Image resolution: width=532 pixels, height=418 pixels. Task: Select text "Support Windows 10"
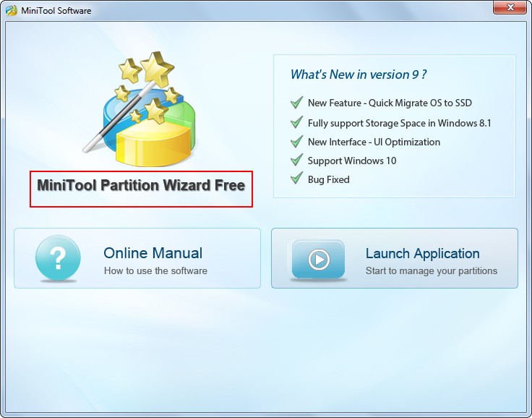pyautogui.click(x=352, y=161)
